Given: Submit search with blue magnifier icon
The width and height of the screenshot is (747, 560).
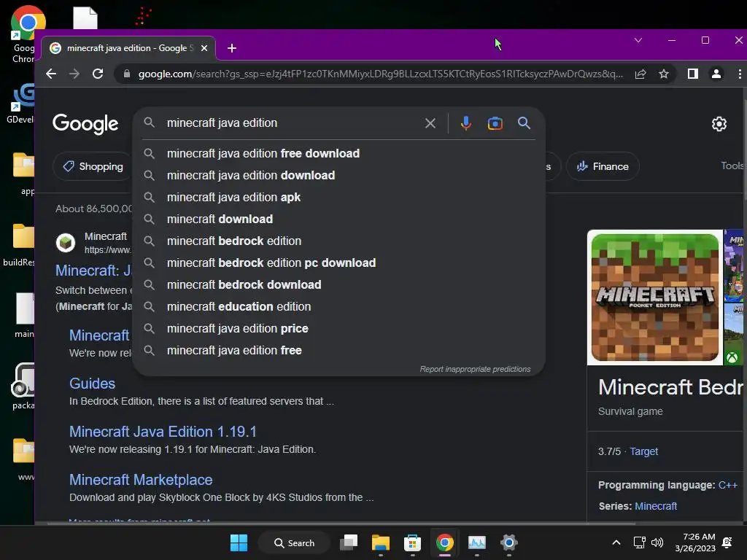Looking at the screenshot, I should [x=524, y=123].
